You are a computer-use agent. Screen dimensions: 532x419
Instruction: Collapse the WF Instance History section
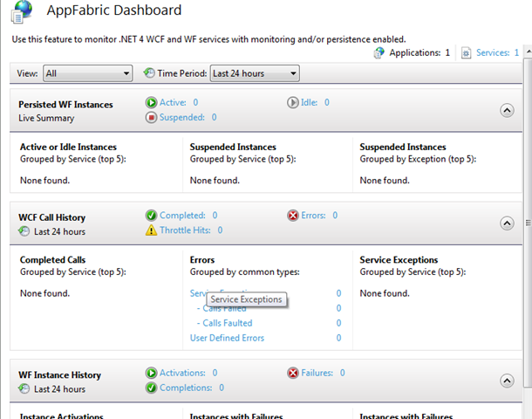tap(507, 381)
